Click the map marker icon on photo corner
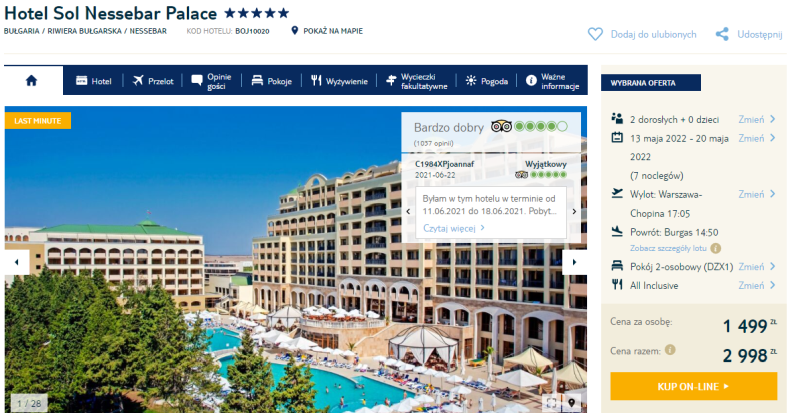The height and width of the screenshot is (413, 790). click(571, 402)
